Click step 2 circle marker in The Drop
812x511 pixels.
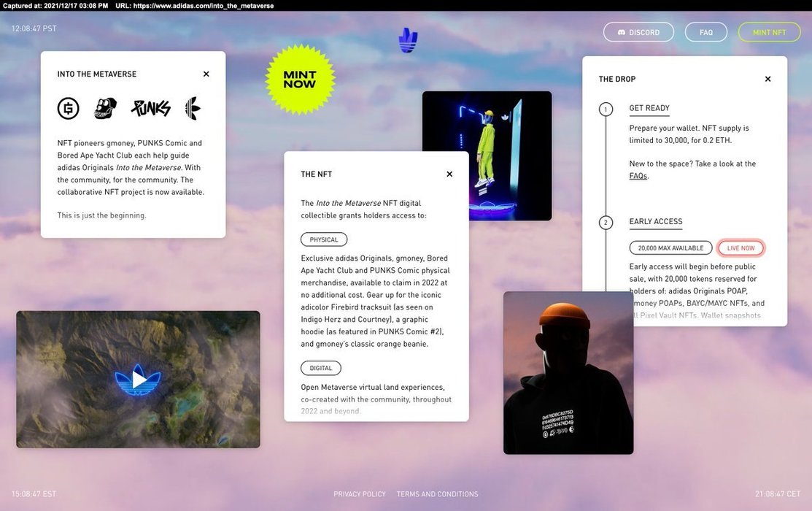point(606,223)
